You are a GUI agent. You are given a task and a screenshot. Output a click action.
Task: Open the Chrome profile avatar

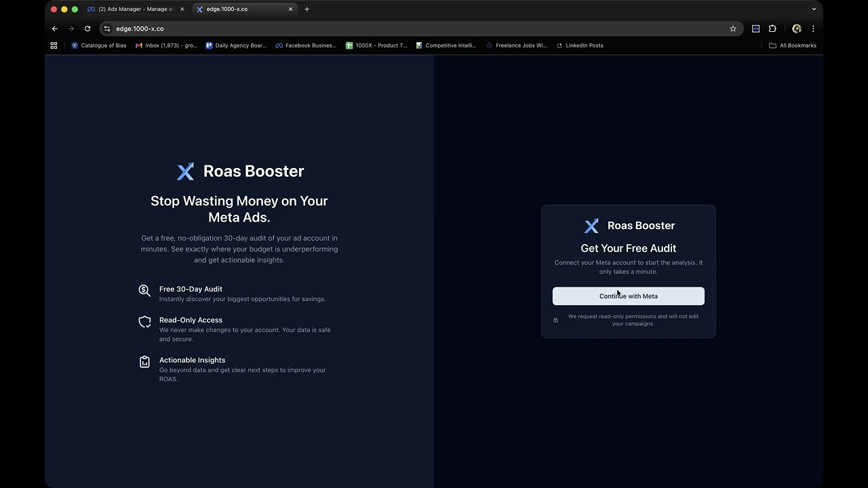pos(797,28)
